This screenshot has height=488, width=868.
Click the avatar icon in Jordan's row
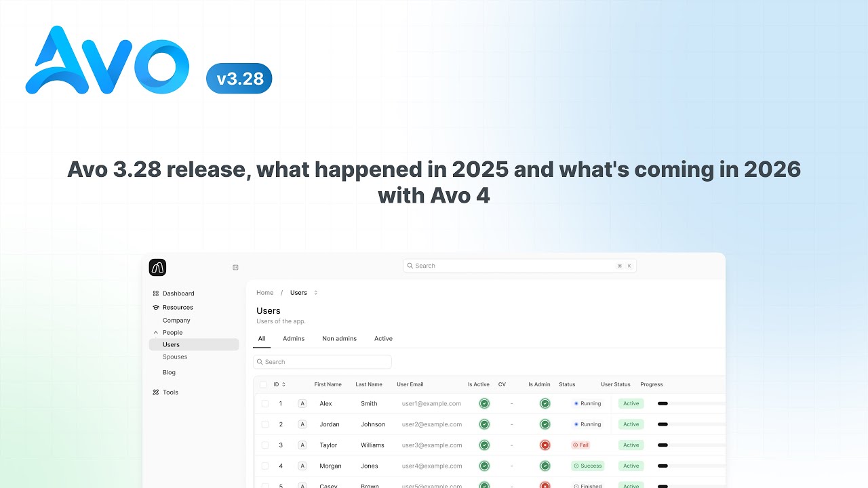coord(302,424)
